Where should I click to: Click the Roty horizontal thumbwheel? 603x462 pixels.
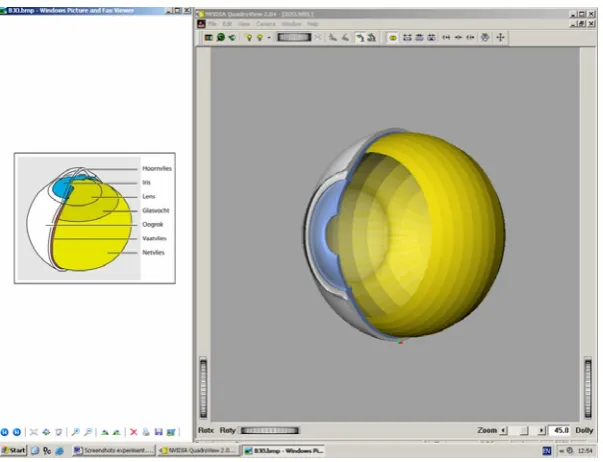(270, 430)
